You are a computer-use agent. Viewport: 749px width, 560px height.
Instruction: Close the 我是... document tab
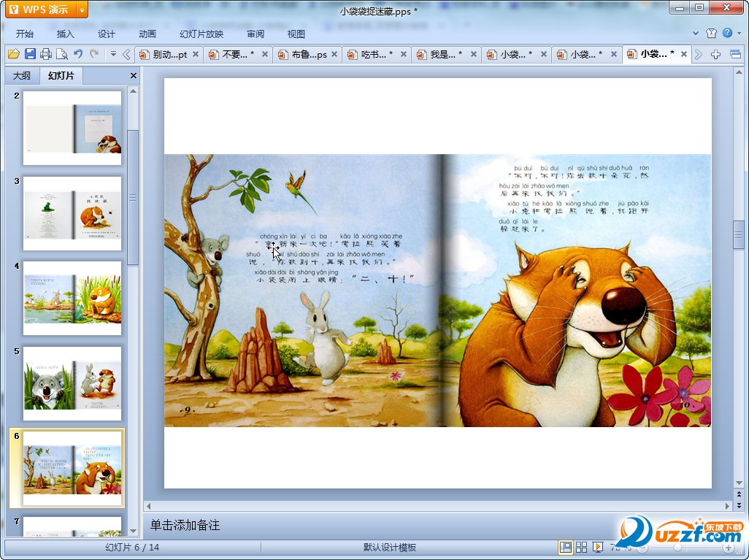[473, 55]
